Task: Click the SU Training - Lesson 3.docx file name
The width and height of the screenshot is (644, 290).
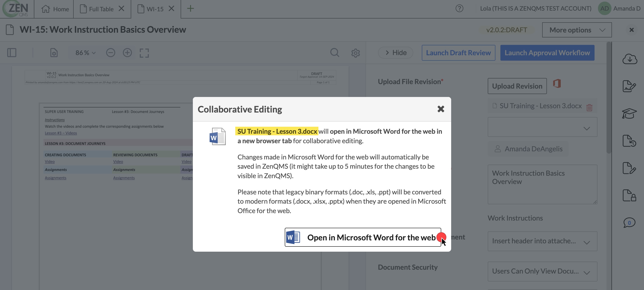Action: [541, 106]
